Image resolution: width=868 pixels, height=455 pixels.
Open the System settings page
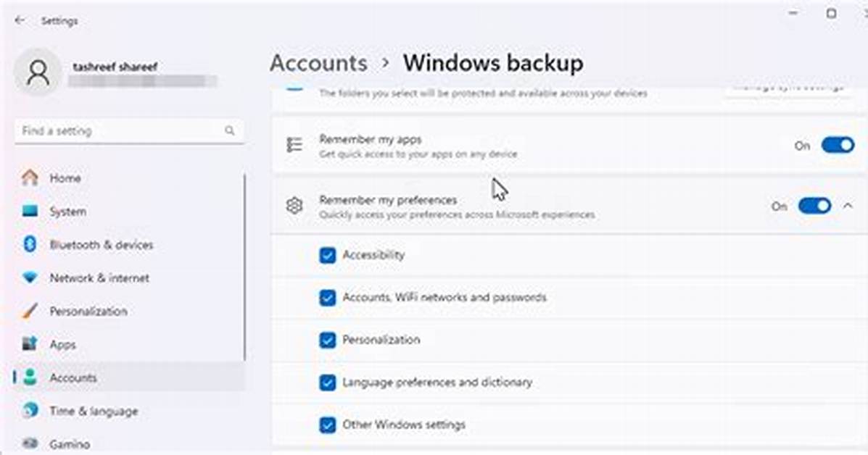[x=128, y=211]
